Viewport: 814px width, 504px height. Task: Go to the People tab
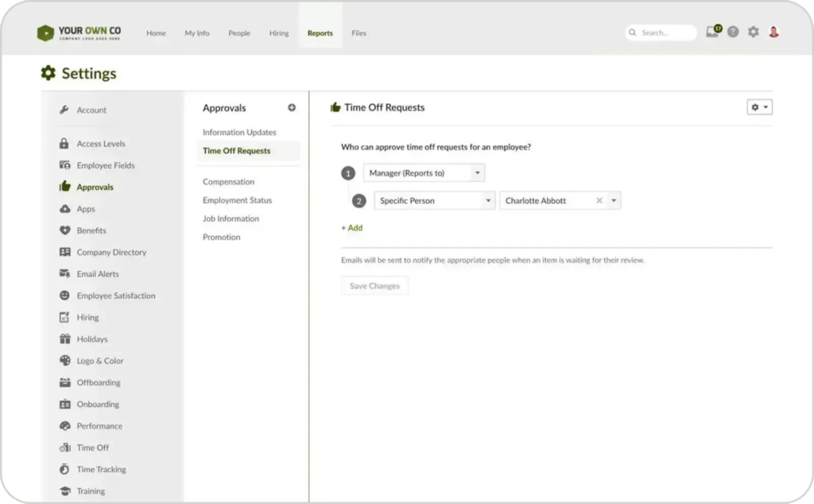(x=239, y=33)
